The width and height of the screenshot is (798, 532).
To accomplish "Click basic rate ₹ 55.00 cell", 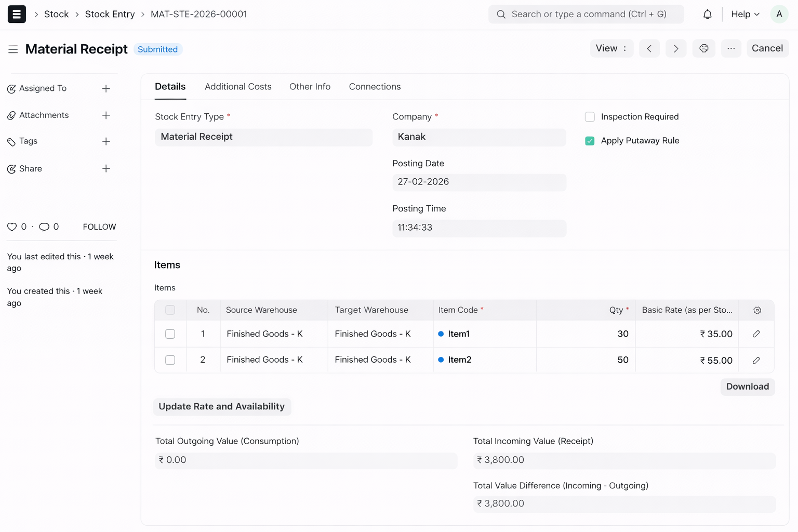I will (x=687, y=360).
